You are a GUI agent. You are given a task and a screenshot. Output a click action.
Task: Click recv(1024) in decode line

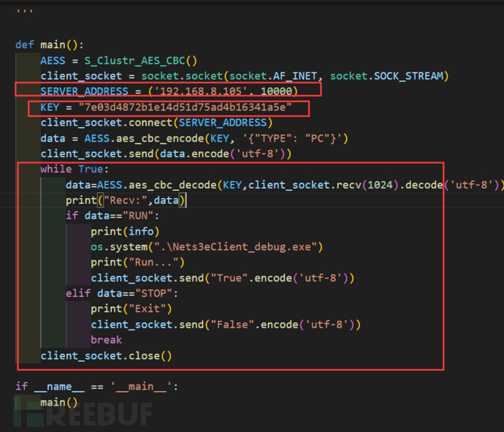pyautogui.click(x=367, y=185)
